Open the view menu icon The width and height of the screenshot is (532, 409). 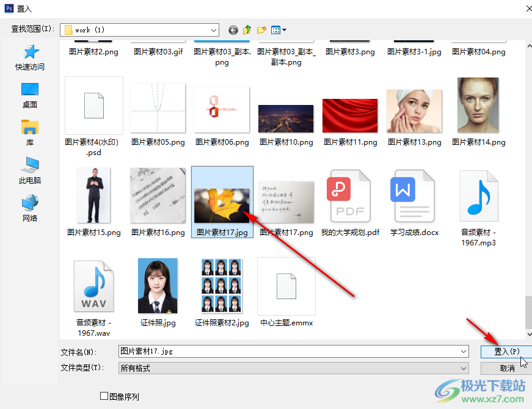279,30
